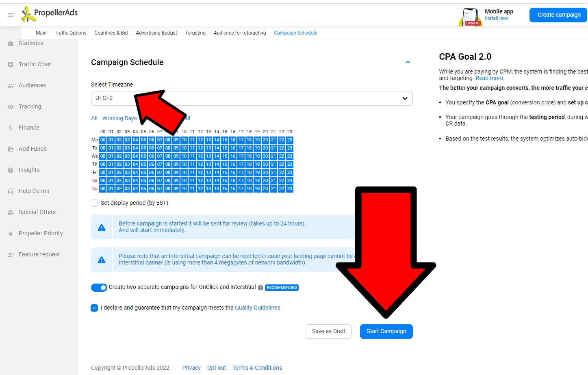Enable Set display period checkbox

click(x=94, y=203)
